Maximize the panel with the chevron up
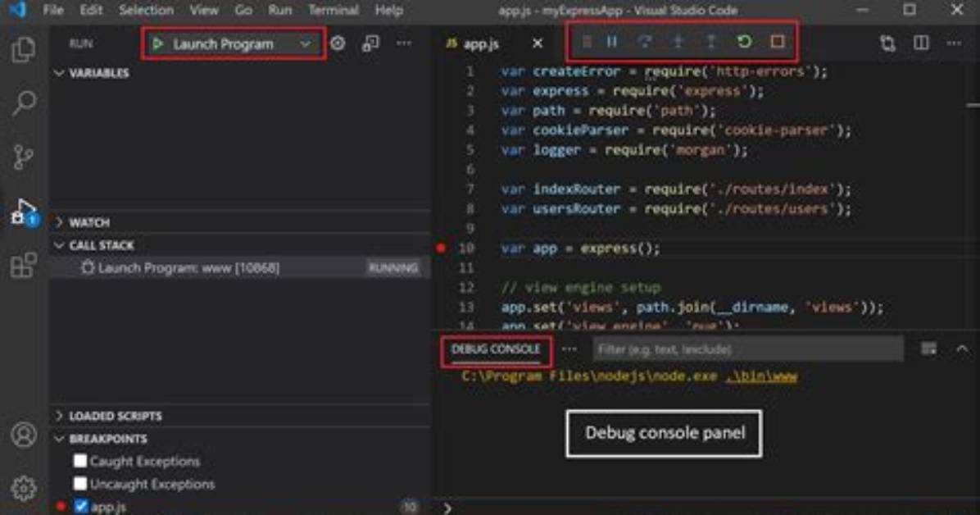This screenshot has height=515, width=980. (x=962, y=349)
